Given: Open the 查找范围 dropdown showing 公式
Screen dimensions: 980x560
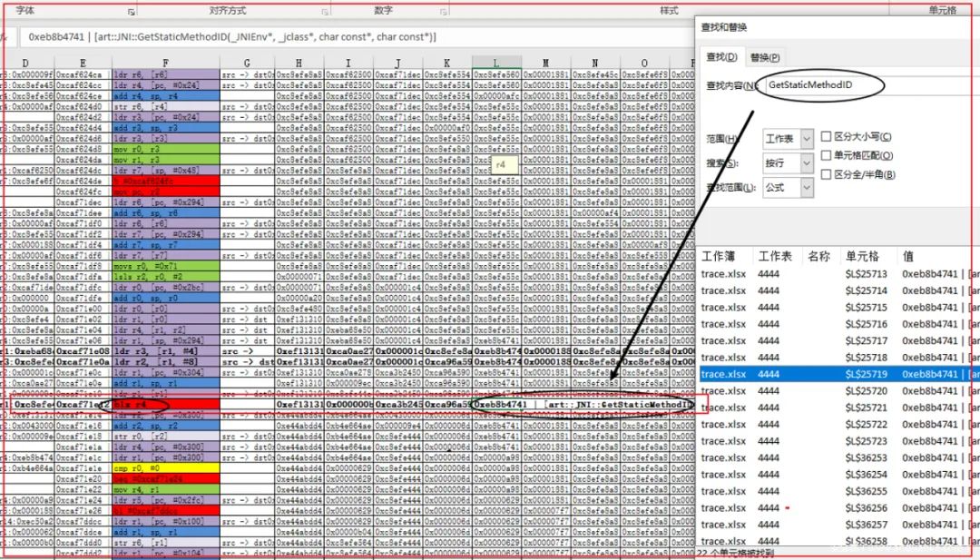Looking at the screenshot, I should (x=788, y=187).
